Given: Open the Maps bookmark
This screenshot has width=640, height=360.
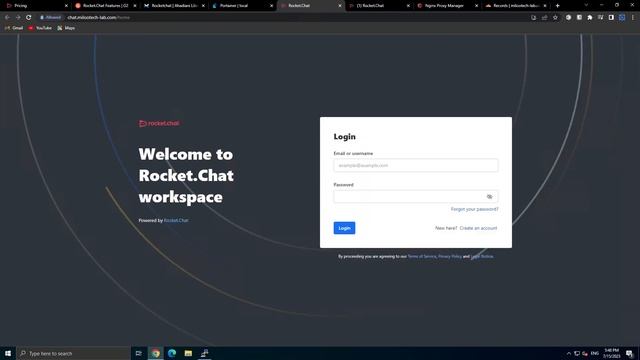Looking at the screenshot, I should click(66, 28).
